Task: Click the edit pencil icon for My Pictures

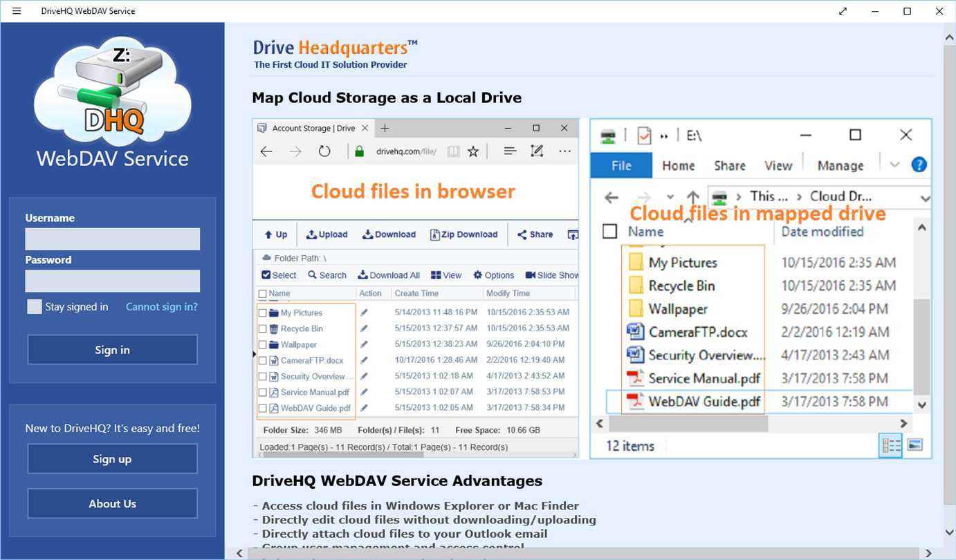Action: [x=364, y=312]
